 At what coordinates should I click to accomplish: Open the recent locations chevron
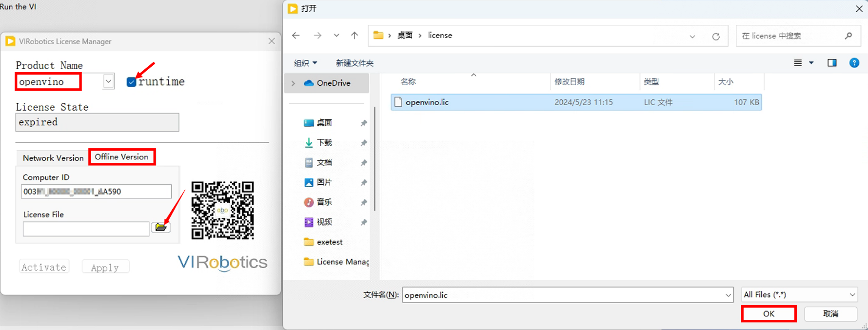coord(336,36)
